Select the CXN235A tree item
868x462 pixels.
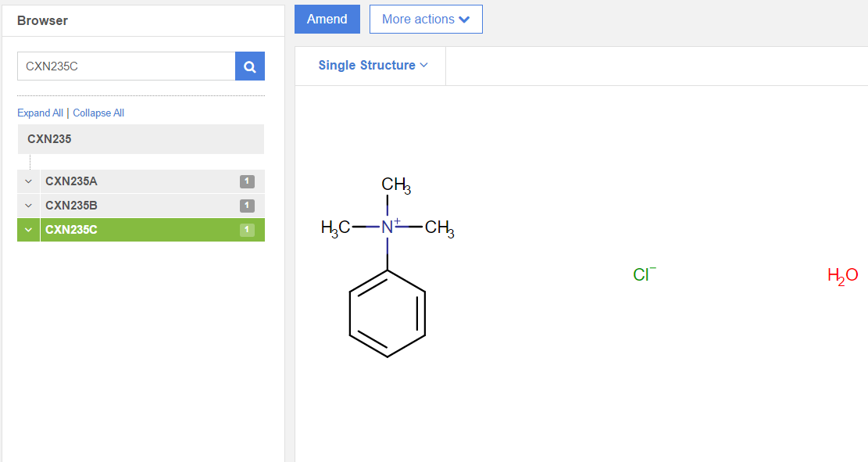[72, 182]
